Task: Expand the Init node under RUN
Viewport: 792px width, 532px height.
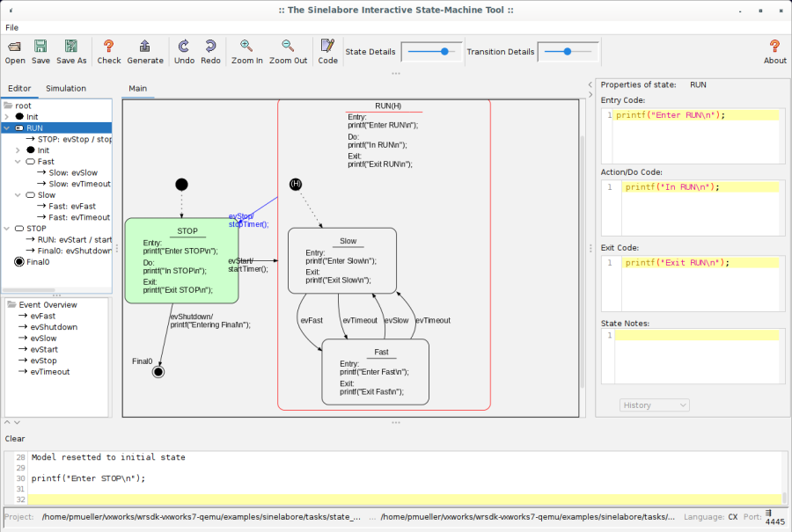Action: (x=19, y=150)
